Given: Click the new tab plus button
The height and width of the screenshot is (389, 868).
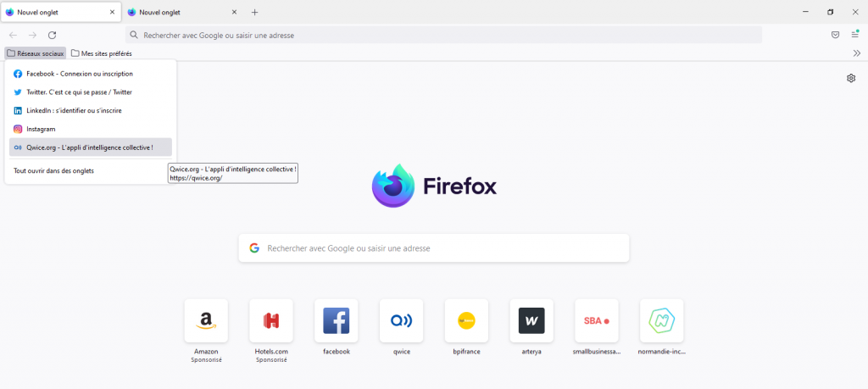Looking at the screenshot, I should 254,13.
